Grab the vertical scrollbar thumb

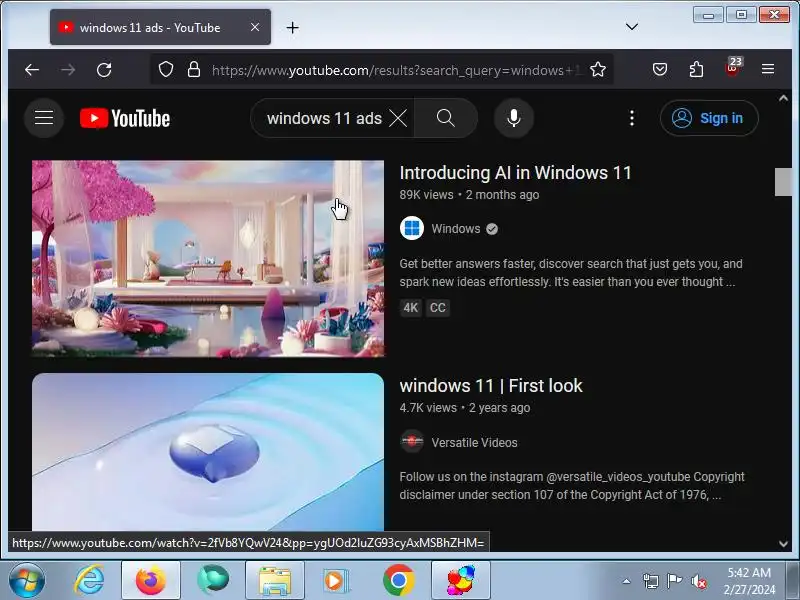[783, 182]
